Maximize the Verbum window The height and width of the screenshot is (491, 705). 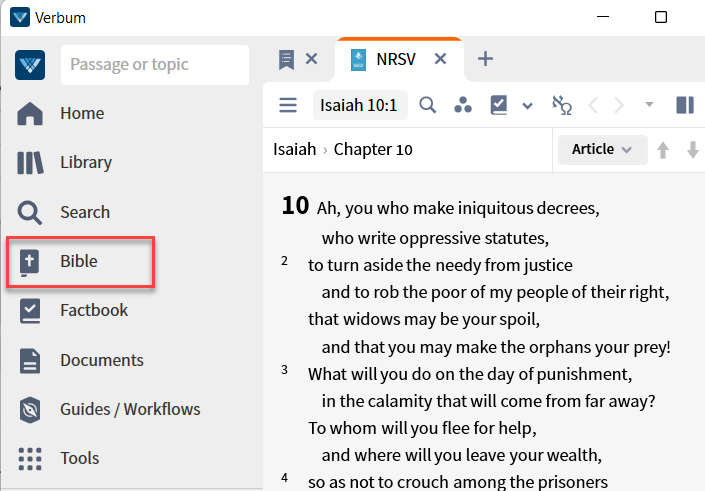(660, 17)
